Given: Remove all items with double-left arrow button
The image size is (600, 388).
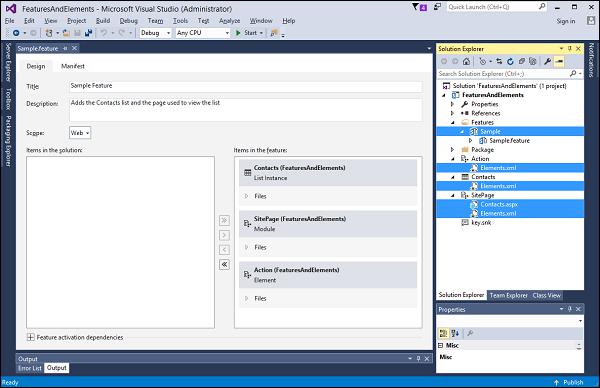Looking at the screenshot, I should 225,264.
